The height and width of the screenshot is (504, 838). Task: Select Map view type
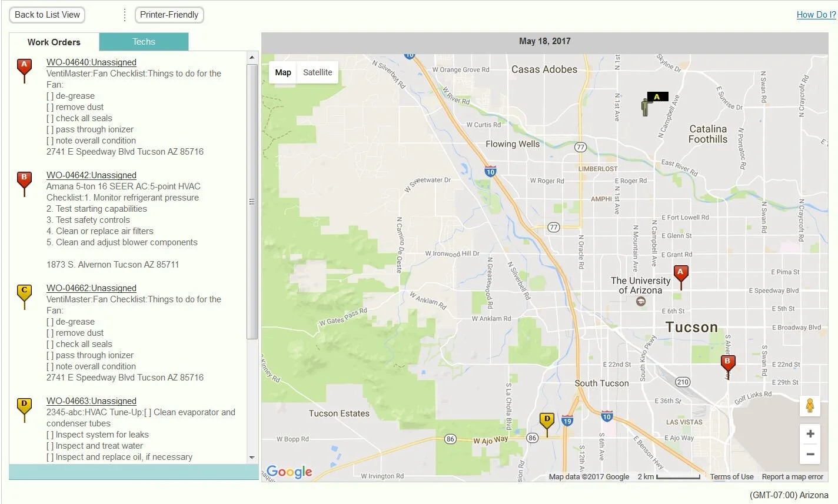tap(283, 72)
